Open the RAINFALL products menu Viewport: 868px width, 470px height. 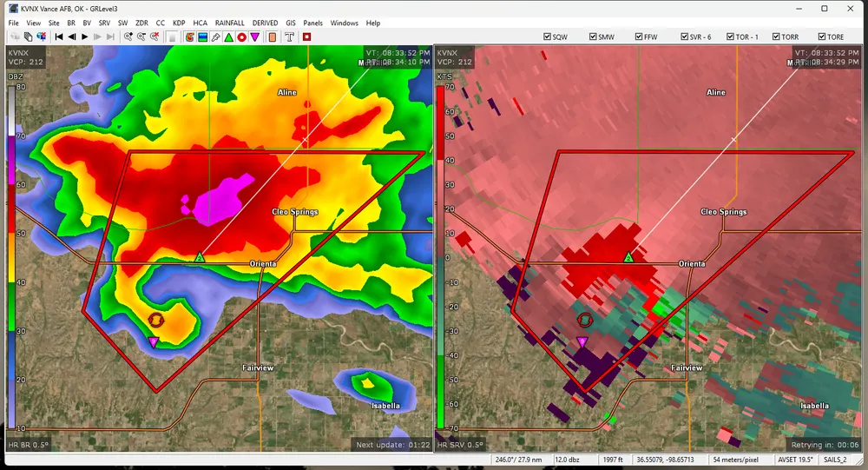(x=229, y=23)
